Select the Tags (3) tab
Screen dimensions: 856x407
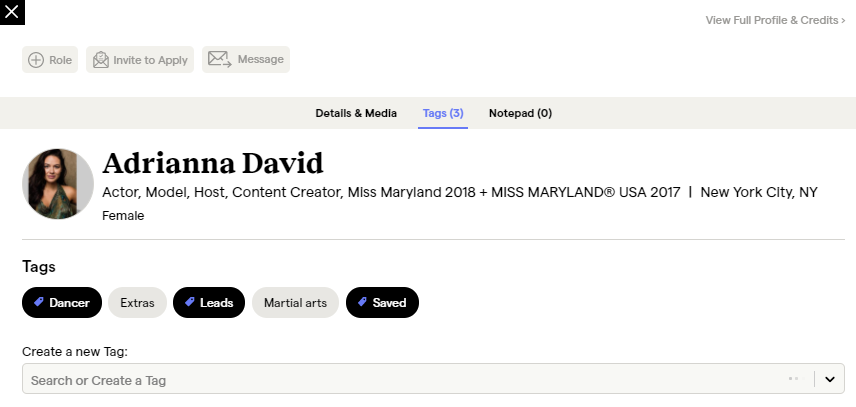(443, 113)
